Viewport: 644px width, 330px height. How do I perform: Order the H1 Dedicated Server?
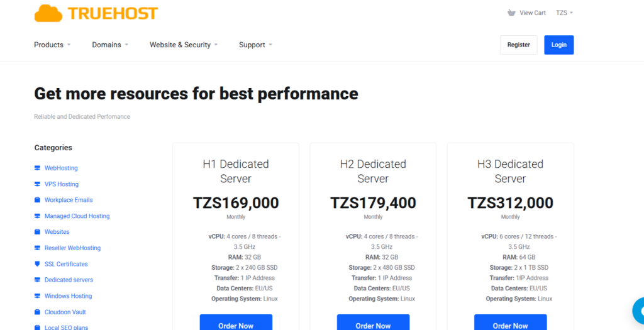pos(236,322)
